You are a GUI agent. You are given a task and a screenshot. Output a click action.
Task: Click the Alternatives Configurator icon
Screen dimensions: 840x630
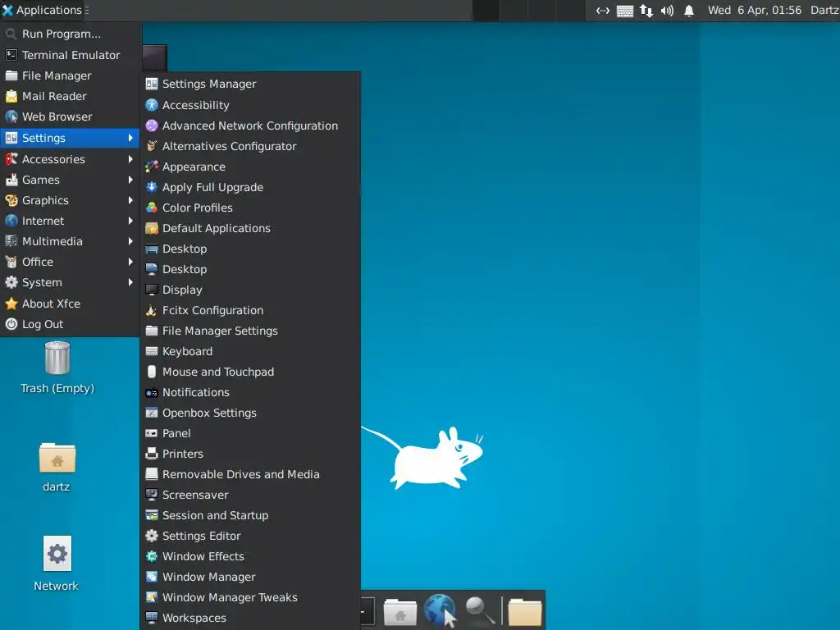[x=152, y=146]
